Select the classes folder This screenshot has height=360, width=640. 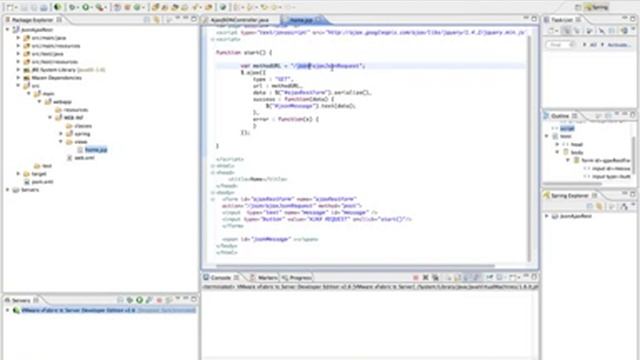(83, 126)
